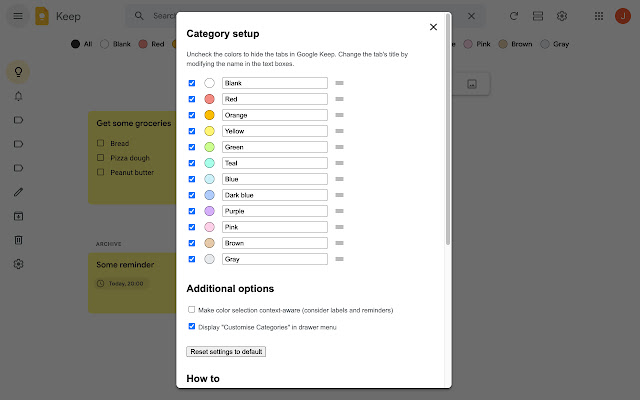
Task: Open Reminders bell in sidebar
Action: [18, 96]
